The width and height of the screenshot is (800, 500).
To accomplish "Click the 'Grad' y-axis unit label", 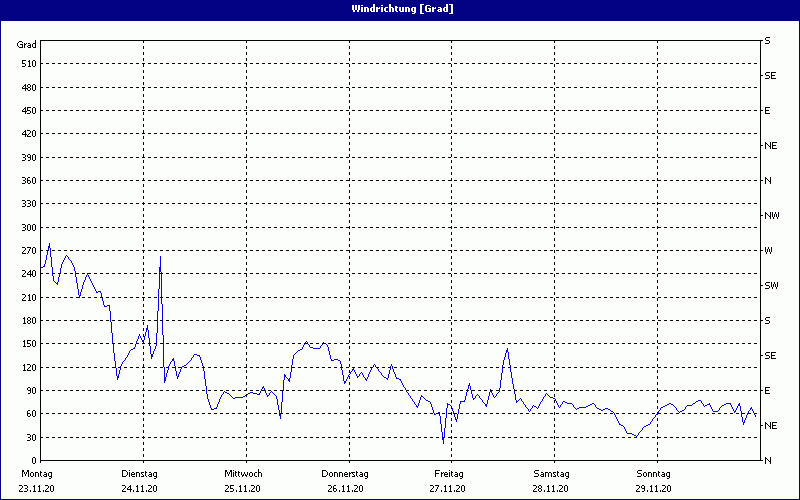I will coord(27,45).
